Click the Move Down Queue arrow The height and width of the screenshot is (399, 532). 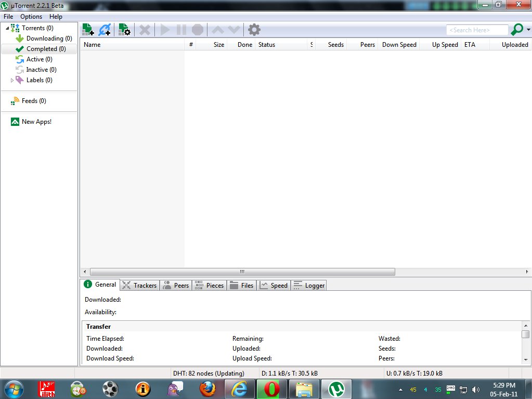pyautogui.click(x=234, y=30)
